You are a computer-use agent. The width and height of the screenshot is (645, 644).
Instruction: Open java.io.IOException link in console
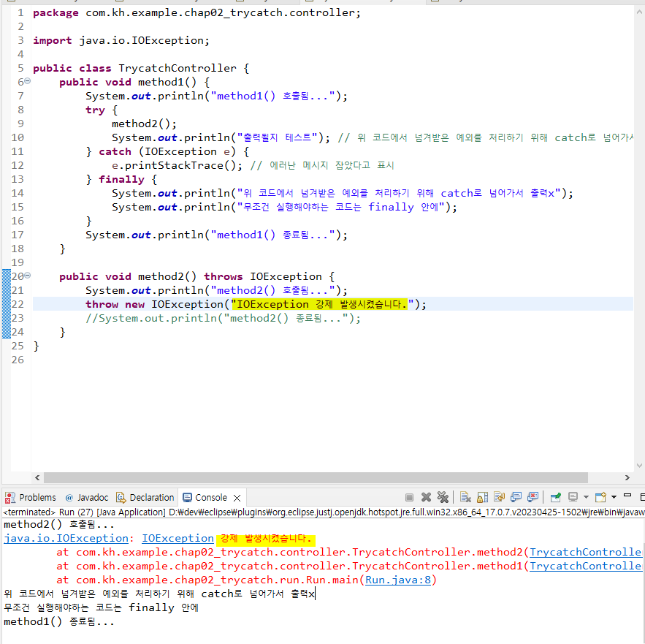coord(66,539)
